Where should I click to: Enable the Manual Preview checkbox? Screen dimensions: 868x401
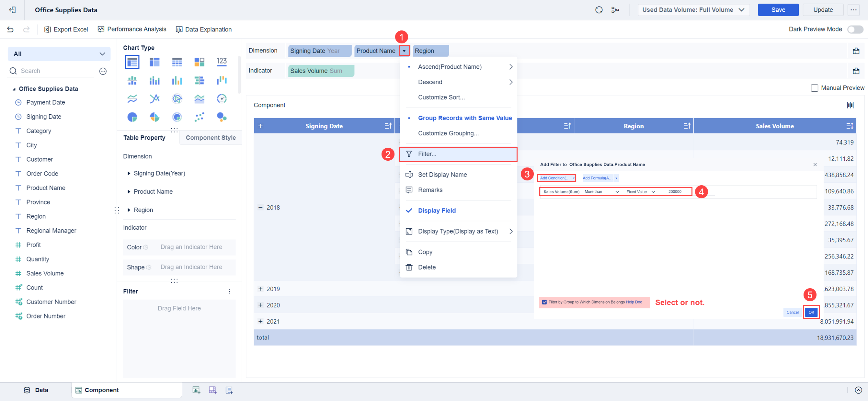tap(815, 87)
